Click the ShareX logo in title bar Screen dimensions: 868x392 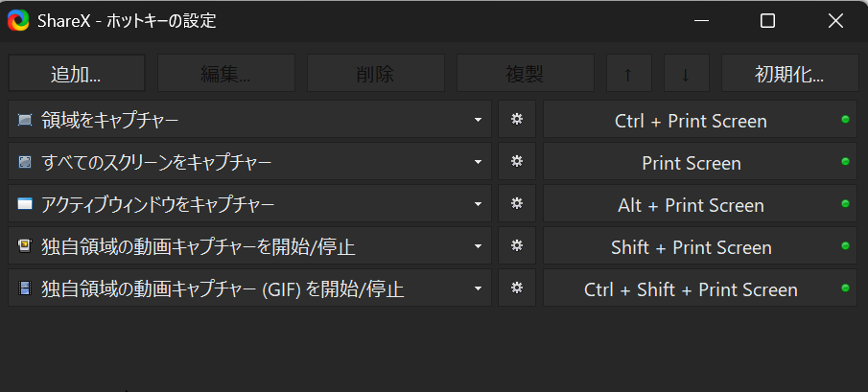(18, 21)
